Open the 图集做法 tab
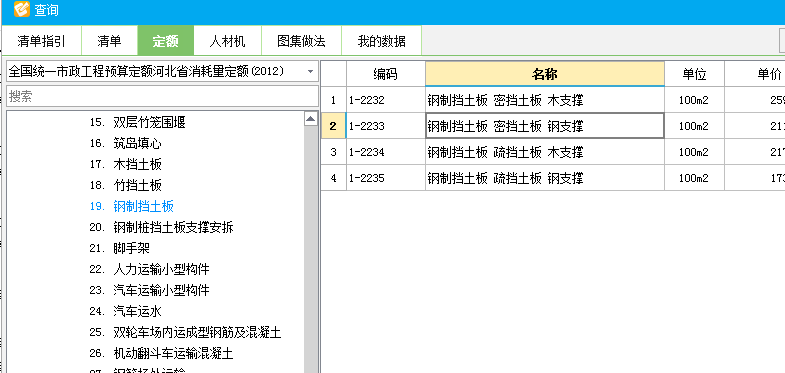This screenshot has width=785, height=373. (x=301, y=41)
